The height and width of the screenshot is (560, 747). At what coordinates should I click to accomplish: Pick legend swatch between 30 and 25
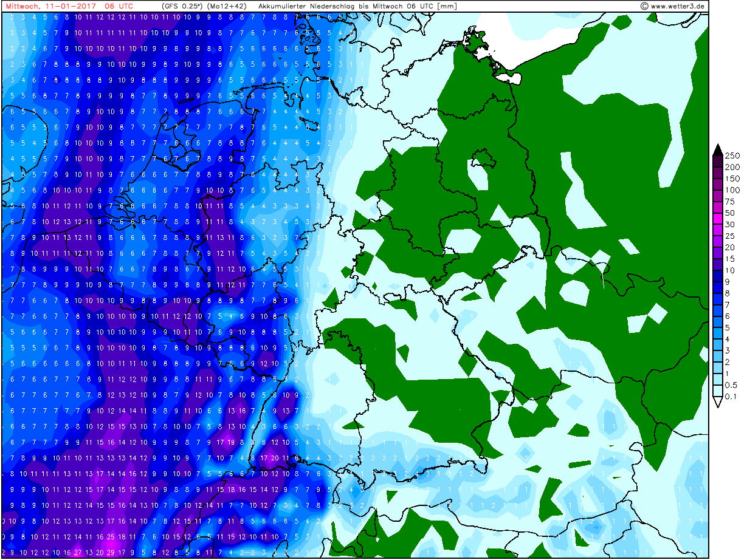click(717, 230)
